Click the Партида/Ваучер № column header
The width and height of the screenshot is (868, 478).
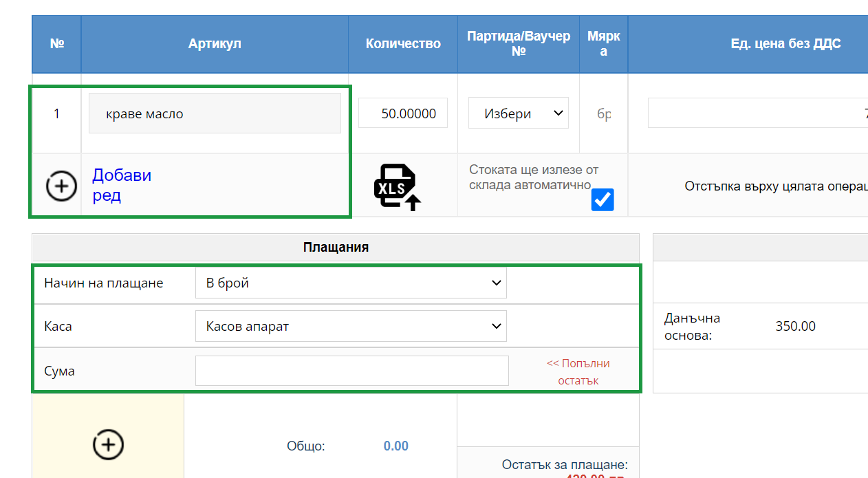[x=519, y=43]
